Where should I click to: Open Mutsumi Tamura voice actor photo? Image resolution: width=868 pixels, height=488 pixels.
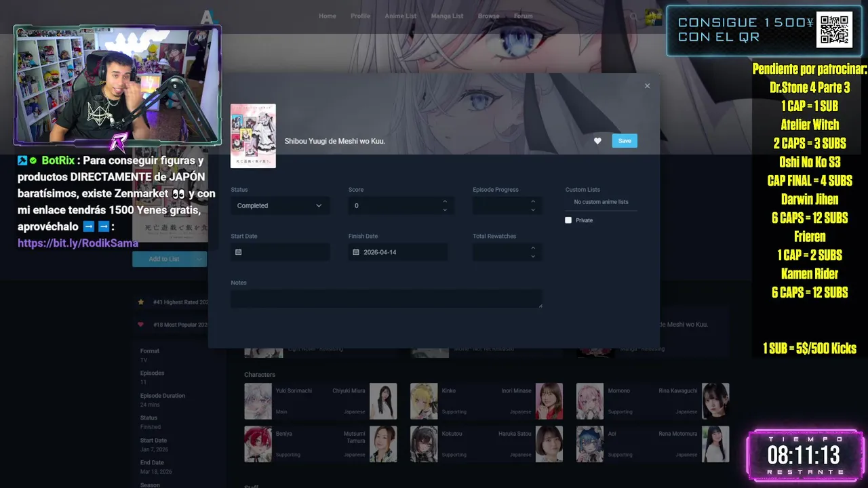383,444
